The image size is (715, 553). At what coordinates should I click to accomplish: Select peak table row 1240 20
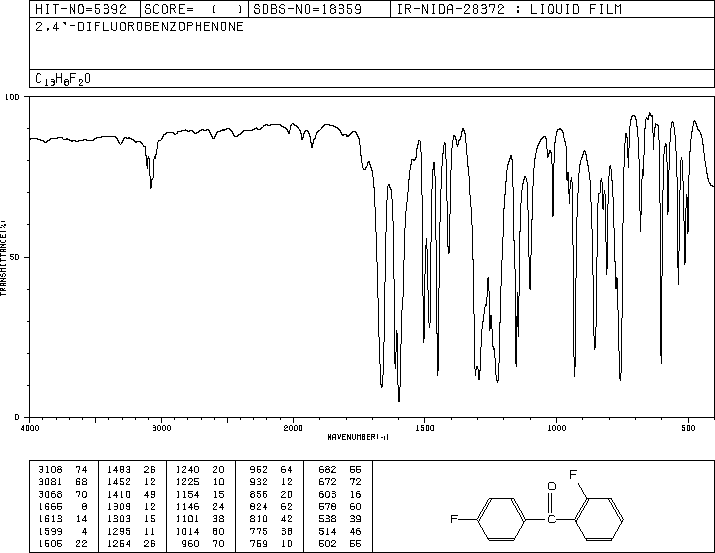200,470
